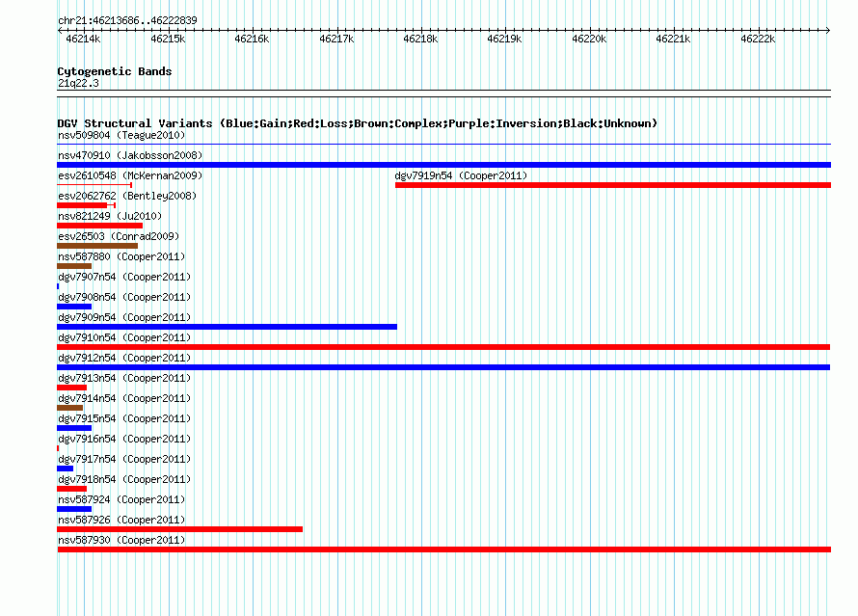Click the 46221k ruler tick label
The image size is (858, 616).
pos(673,39)
